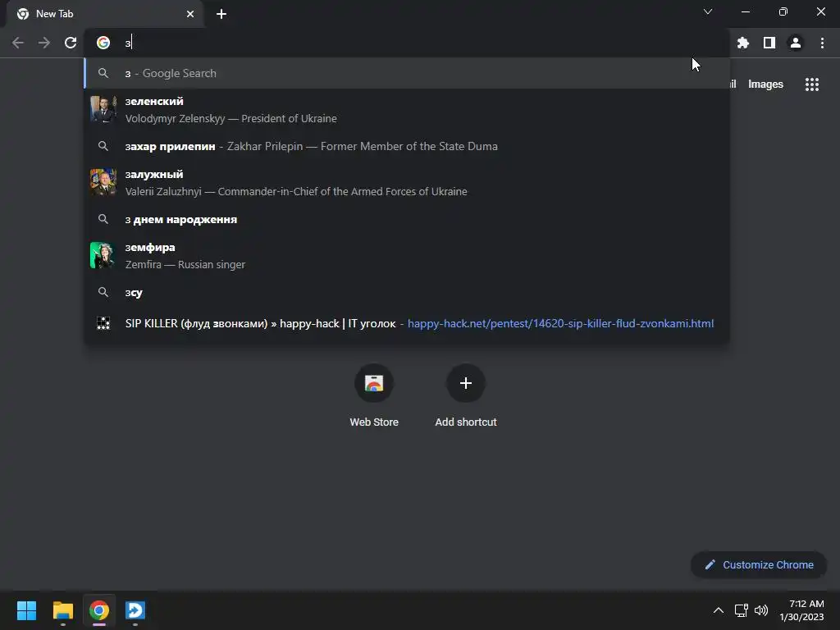Viewport: 840px width, 630px height.
Task: Click the network tray icon
Action: 741,610
